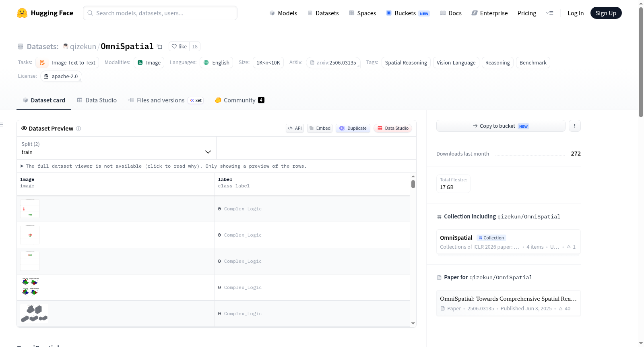Open the qizekun user avatar
The height and width of the screenshot is (347, 644).
click(x=65, y=46)
